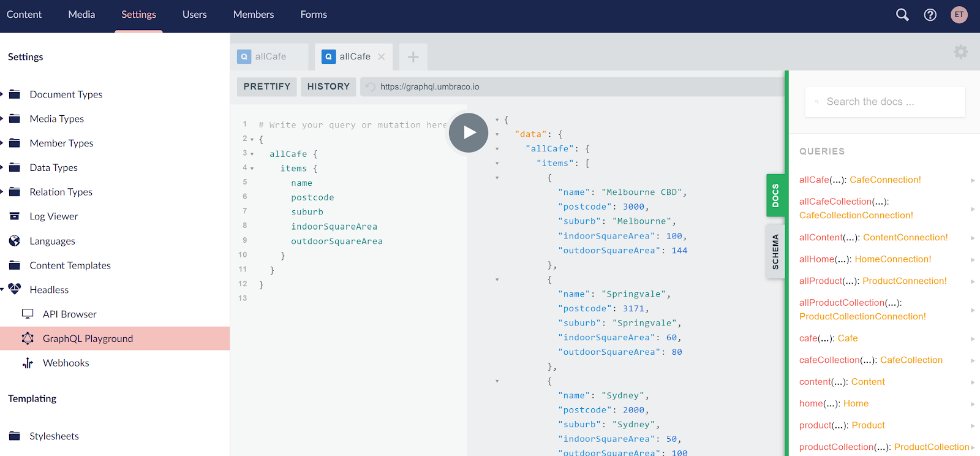Click the graphql.umbraco.io endpoint URL field

click(573, 86)
